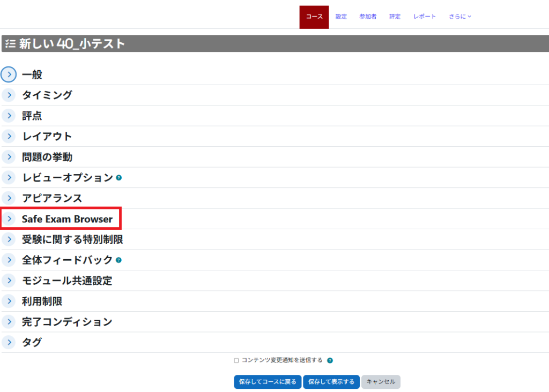The height and width of the screenshot is (392, 549).
Task: Open the さらに dropdown menu
Action: pos(460,17)
